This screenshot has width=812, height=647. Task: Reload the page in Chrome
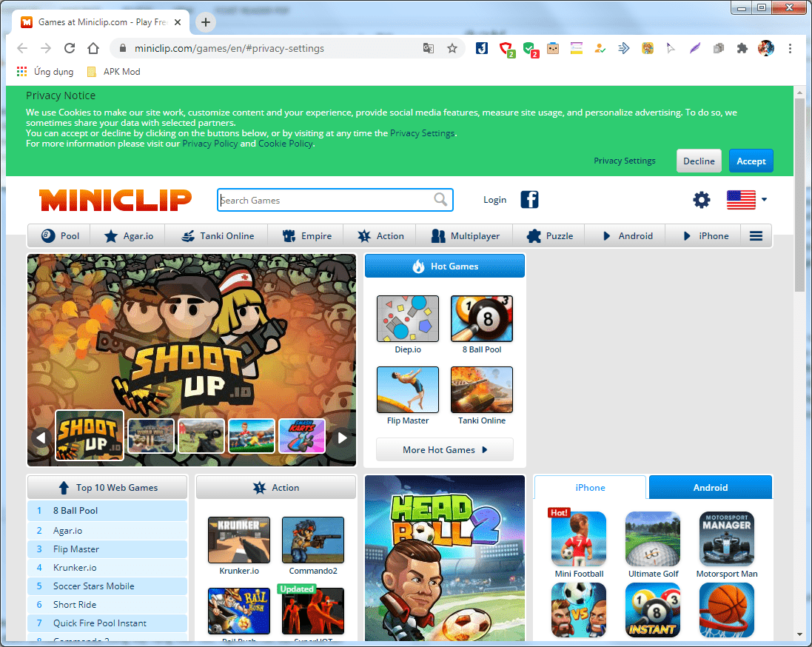point(70,48)
